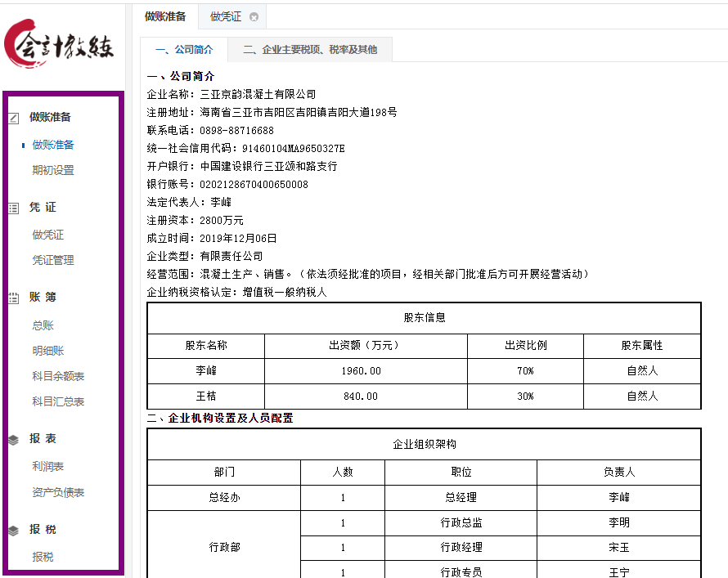The height and width of the screenshot is (578, 728).
Task: Click the 做账准备 category icon in sidebar
Action: (11, 118)
